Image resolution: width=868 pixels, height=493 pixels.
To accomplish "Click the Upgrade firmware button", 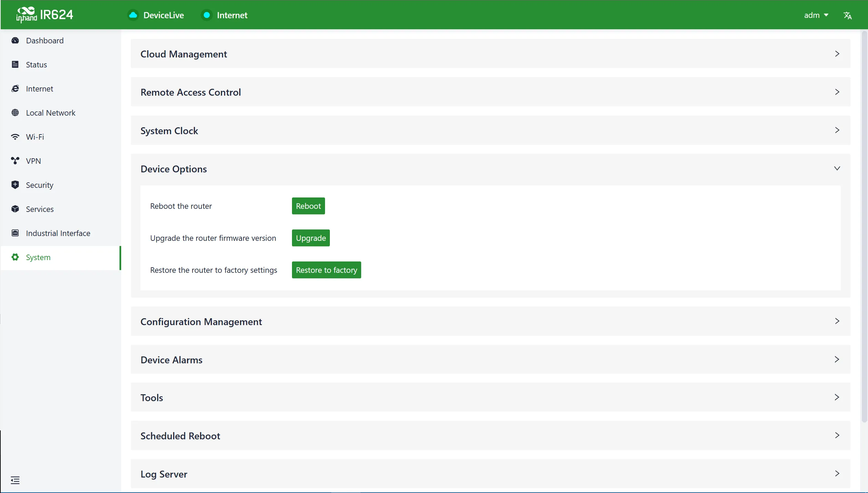I will click(x=311, y=238).
